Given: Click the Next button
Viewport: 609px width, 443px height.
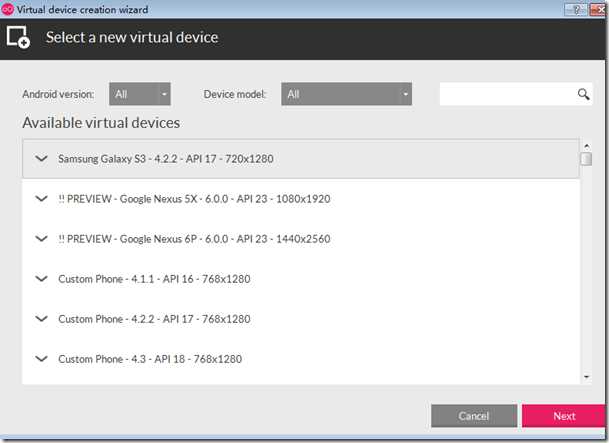Looking at the screenshot, I should click(564, 416).
